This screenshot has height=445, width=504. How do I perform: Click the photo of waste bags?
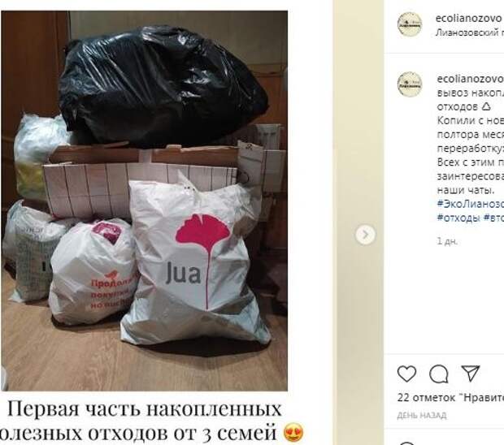(x=145, y=201)
